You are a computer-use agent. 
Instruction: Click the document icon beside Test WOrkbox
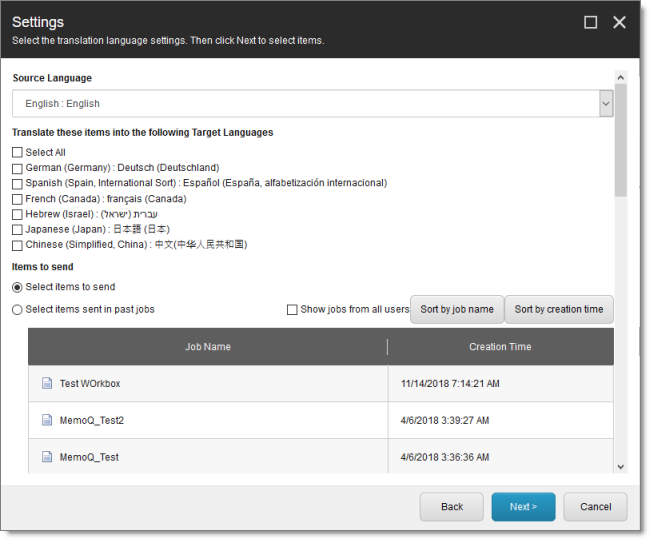[47, 383]
